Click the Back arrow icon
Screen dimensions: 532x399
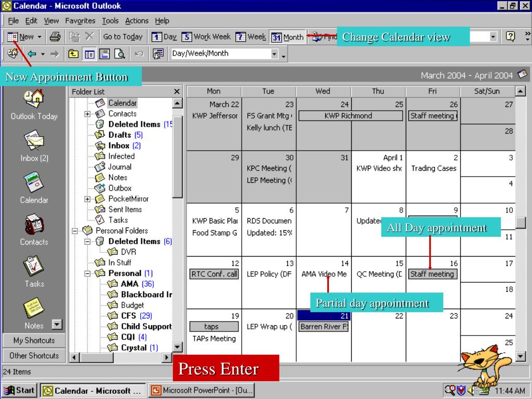point(32,54)
